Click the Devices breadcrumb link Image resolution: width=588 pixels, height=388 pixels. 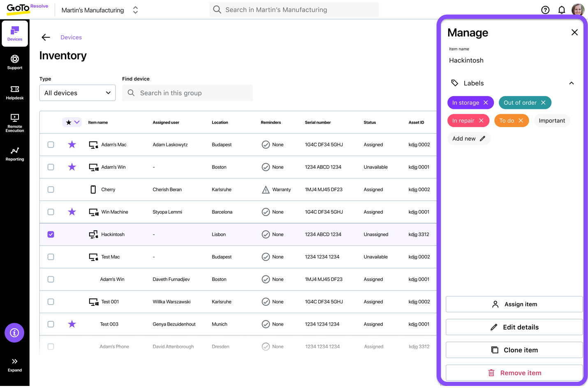click(71, 37)
